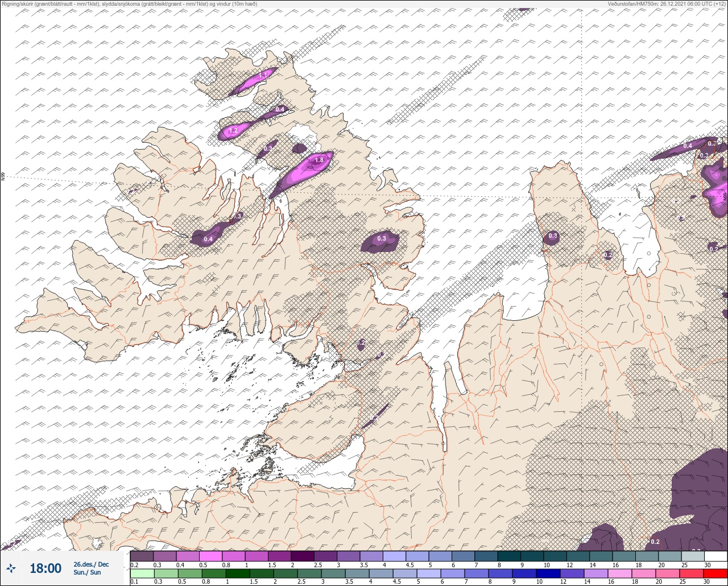
Task: Click the white swatch ending the upper legend
Action: pyautogui.click(x=715, y=556)
